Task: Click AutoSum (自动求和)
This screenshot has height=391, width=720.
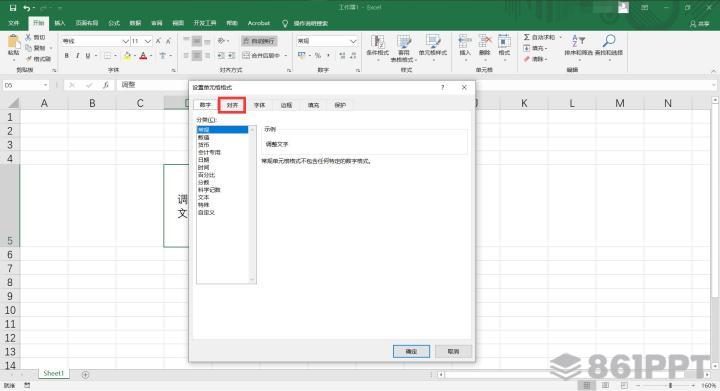Action: (x=540, y=37)
